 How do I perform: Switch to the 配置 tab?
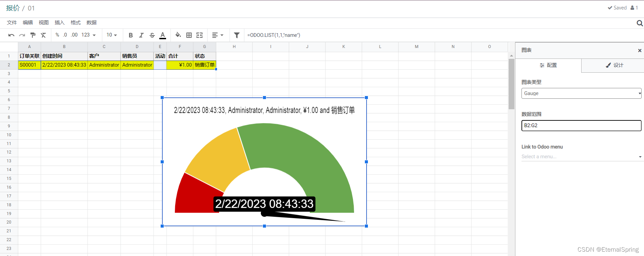pyautogui.click(x=548, y=65)
